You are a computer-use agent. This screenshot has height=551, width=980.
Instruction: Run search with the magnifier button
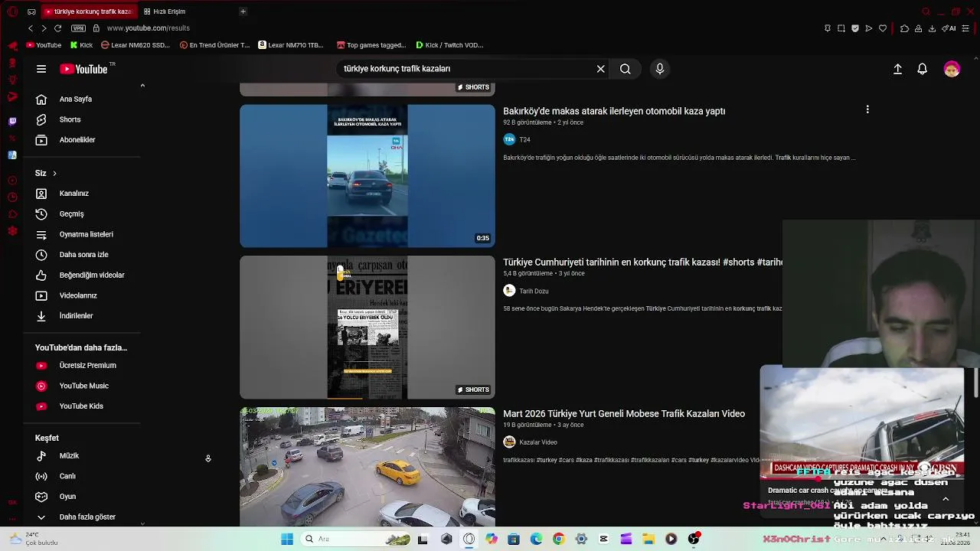tap(626, 69)
